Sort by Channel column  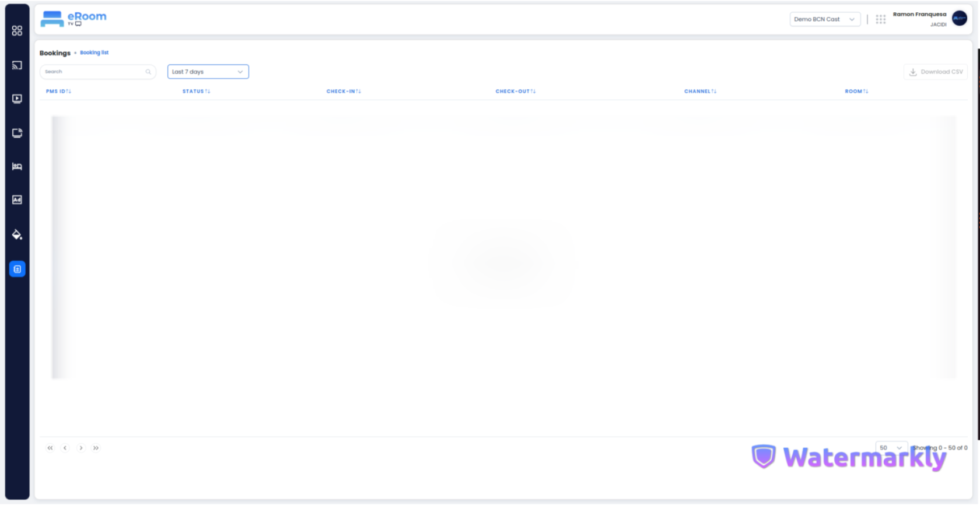tap(700, 92)
